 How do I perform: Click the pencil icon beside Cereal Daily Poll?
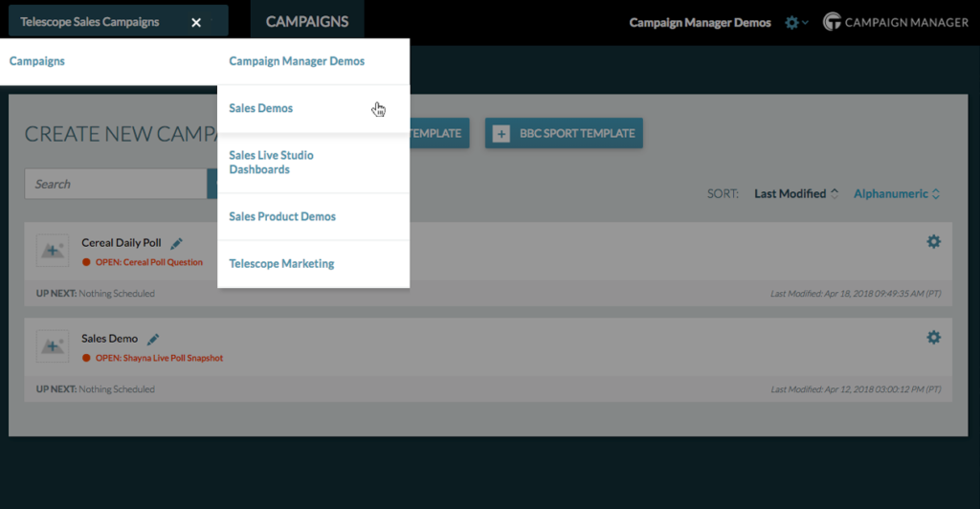click(177, 244)
